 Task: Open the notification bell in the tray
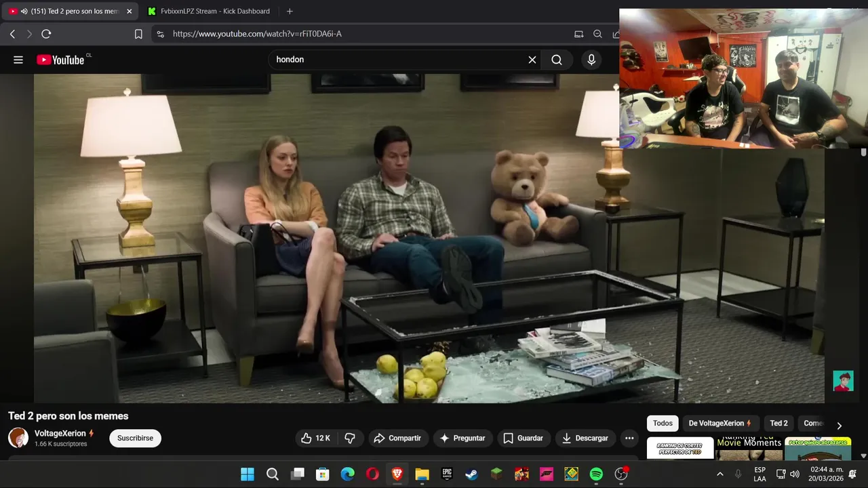coord(852,474)
